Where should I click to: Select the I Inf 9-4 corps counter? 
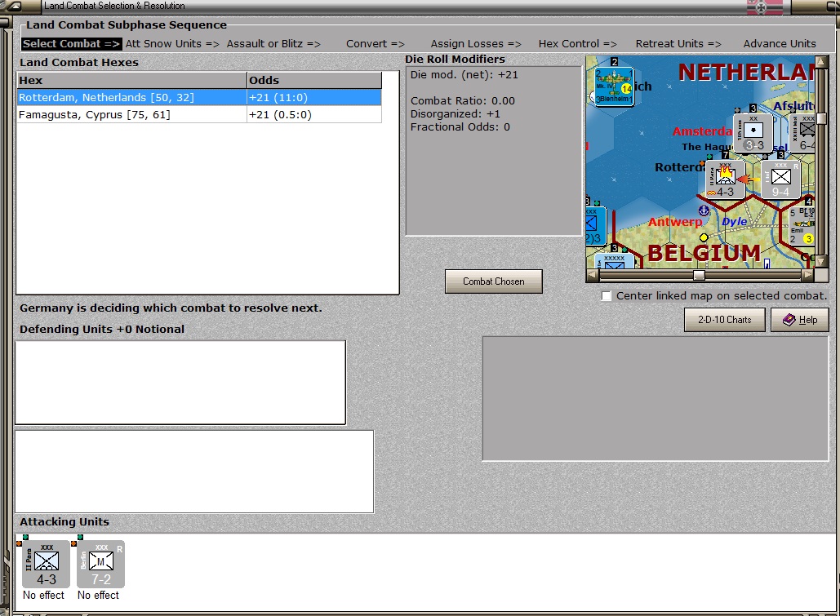click(780, 179)
